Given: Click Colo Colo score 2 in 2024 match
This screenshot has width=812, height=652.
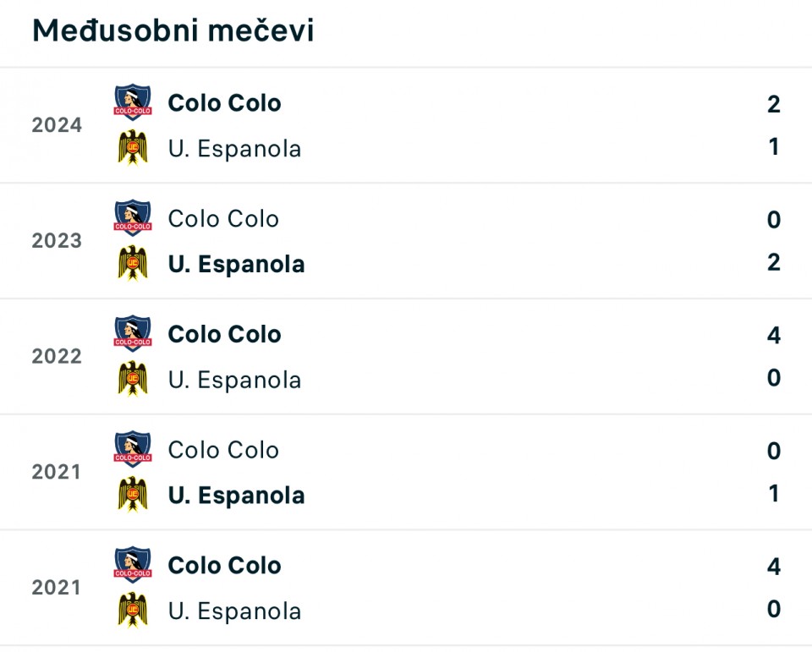Looking at the screenshot, I should coord(774,104).
